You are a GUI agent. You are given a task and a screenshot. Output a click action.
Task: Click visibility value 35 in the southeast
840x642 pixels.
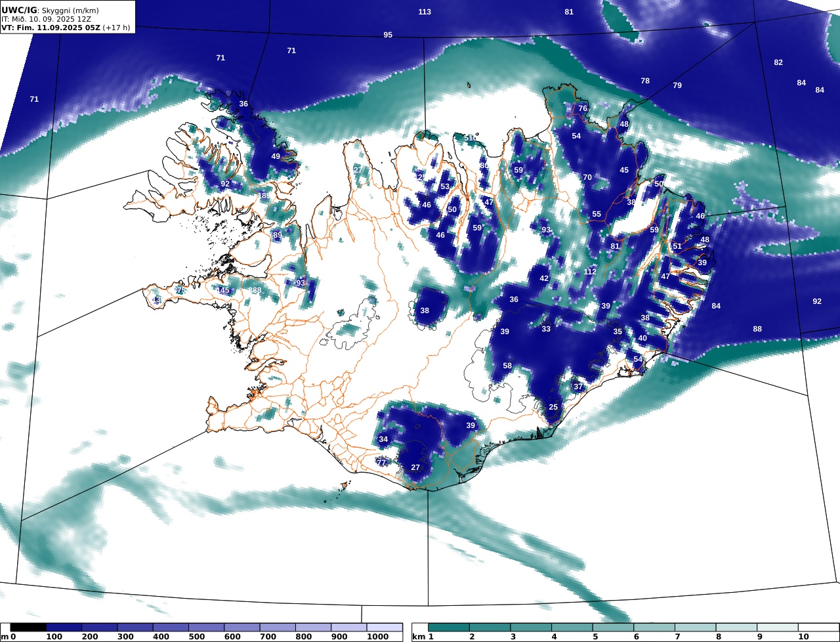[x=618, y=332]
